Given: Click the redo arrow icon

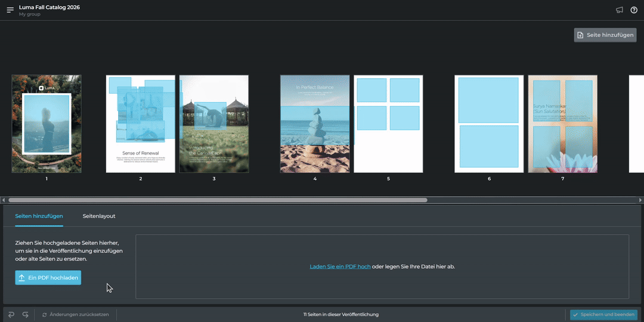Looking at the screenshot, I should pos(25,314).
